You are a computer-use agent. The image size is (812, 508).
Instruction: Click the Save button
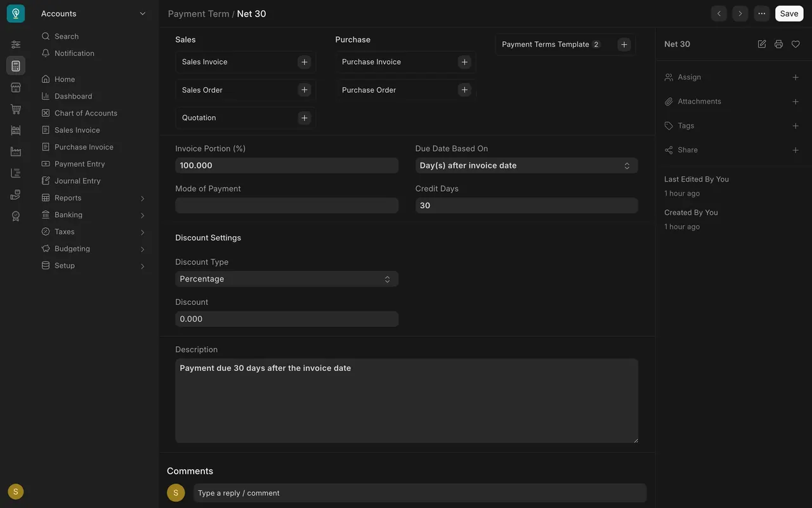[789, 13]
